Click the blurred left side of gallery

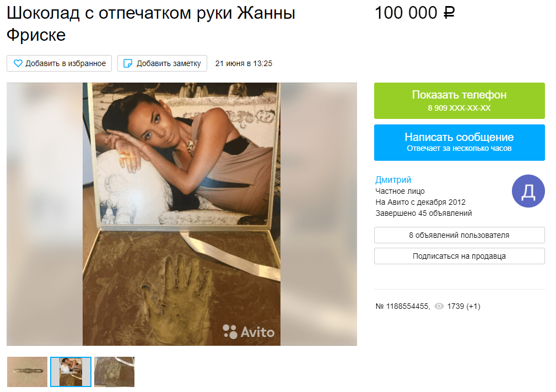(x=45, y=214)
